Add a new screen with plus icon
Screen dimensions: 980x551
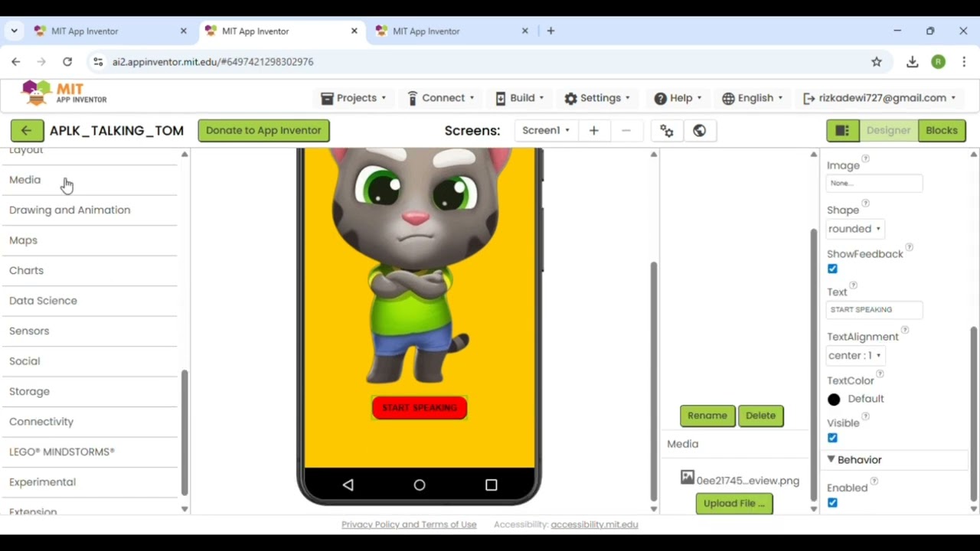(593, 130)
